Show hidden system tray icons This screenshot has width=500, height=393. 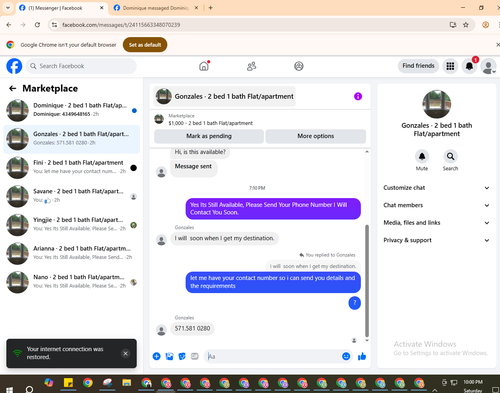(x=435, y=390)
